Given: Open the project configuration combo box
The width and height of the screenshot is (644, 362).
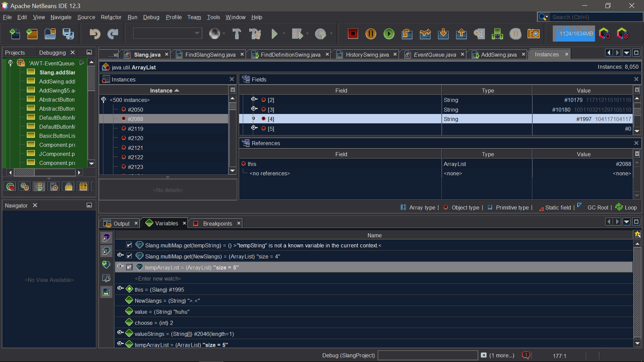Looking at the screenshot, I should point(168,34).
